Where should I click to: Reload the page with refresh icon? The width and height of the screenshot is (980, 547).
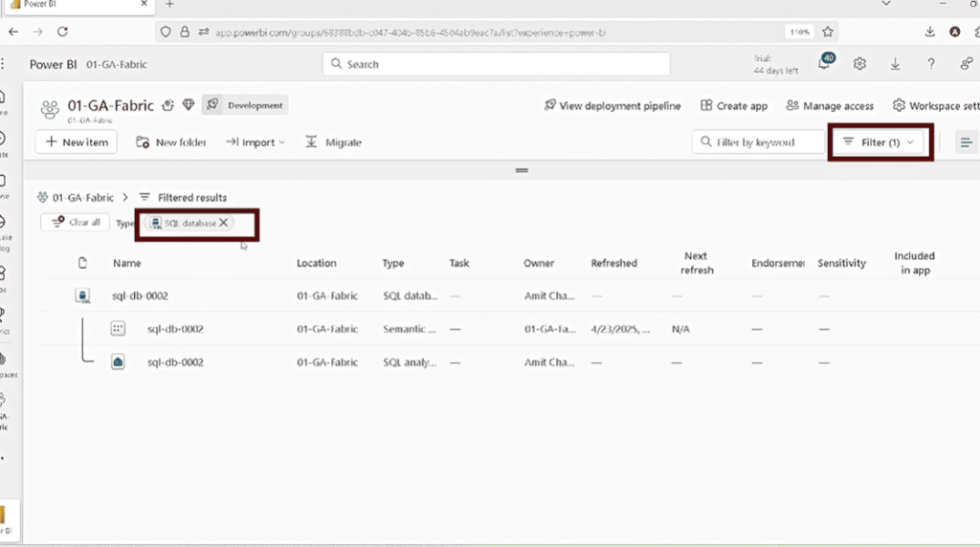pyautogui.click(x=62, y=32)
